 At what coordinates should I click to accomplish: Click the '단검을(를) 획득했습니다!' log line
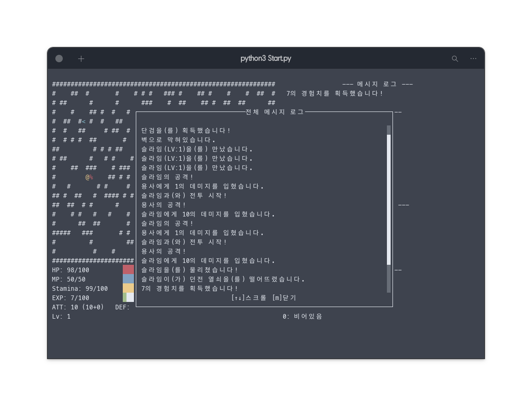(x=186, y=131)
